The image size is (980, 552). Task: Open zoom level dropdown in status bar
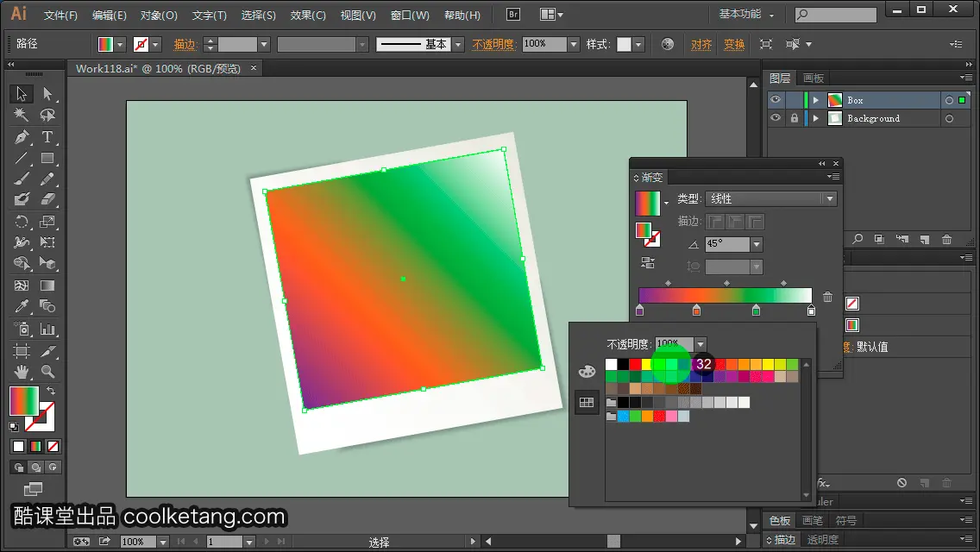click(x=162, y=542)
